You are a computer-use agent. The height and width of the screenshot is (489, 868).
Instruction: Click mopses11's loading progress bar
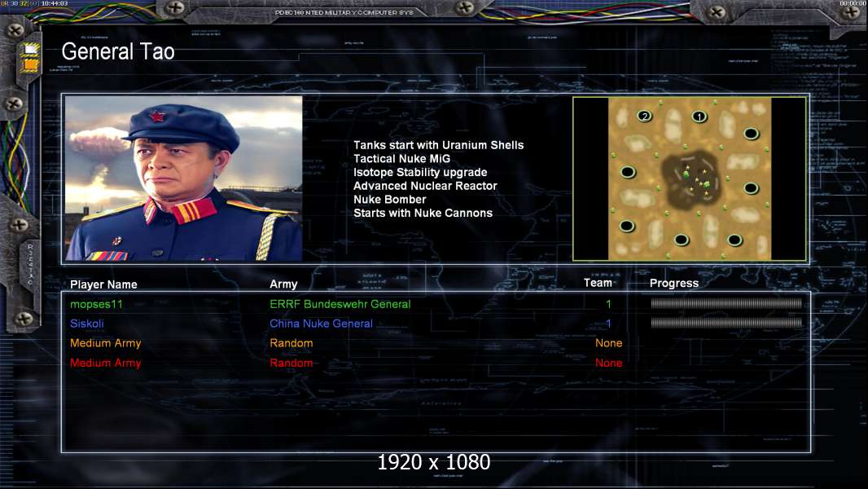[726, 303]
